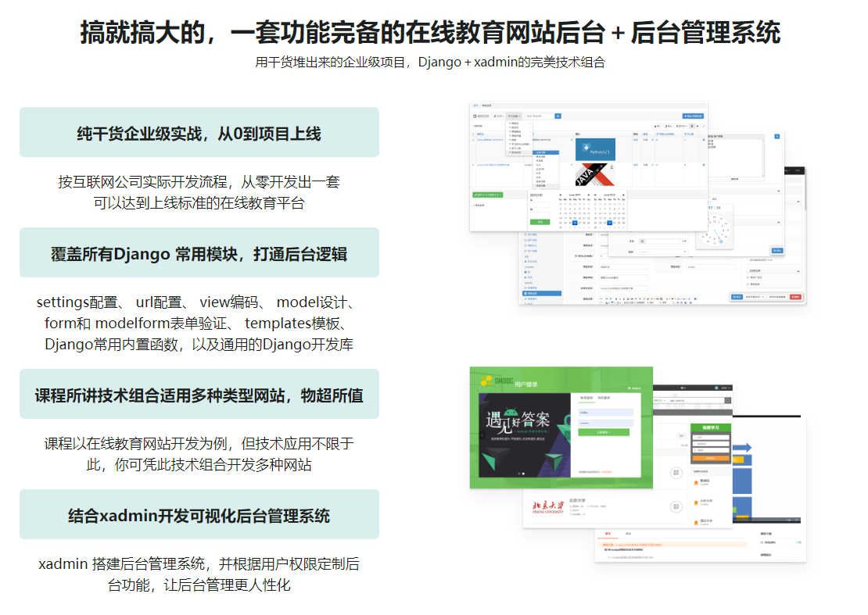This screenshot has width=868, height=615.
Task: Click the blue add-course button in the admin panel
Action: [x=694, y=116]
